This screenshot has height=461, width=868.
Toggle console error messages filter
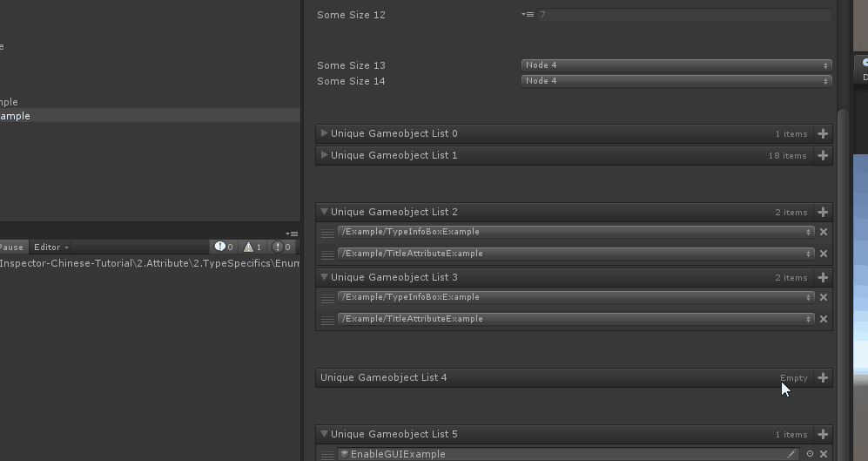[x=281, y=247]
